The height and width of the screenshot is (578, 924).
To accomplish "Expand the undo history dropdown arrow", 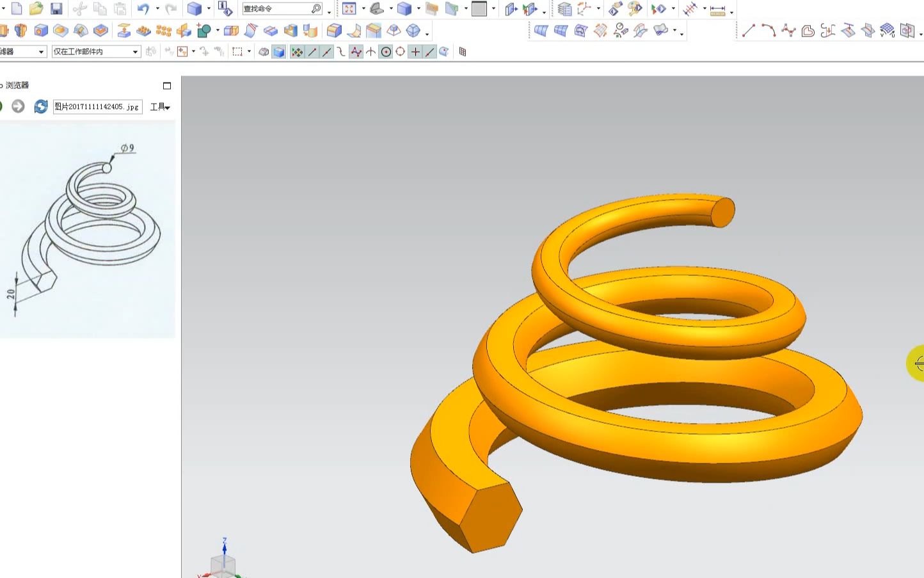I will click(x=157, y=9).
